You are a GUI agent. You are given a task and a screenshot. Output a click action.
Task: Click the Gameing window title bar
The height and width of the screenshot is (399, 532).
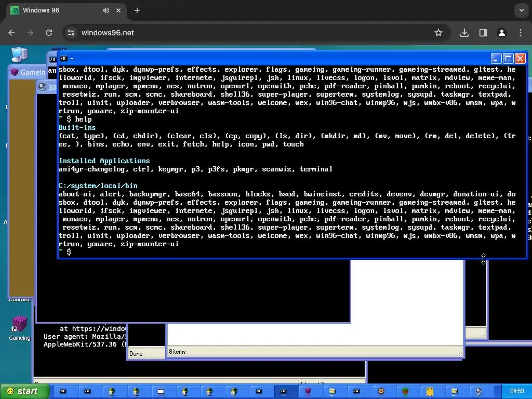[x=29, y=72]
